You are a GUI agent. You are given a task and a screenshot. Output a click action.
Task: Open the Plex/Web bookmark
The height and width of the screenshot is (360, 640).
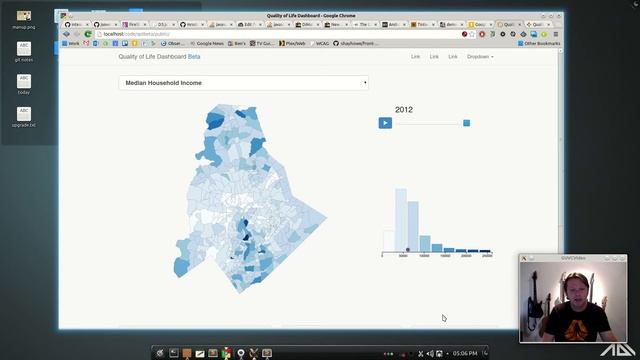(x=292, y=43)
